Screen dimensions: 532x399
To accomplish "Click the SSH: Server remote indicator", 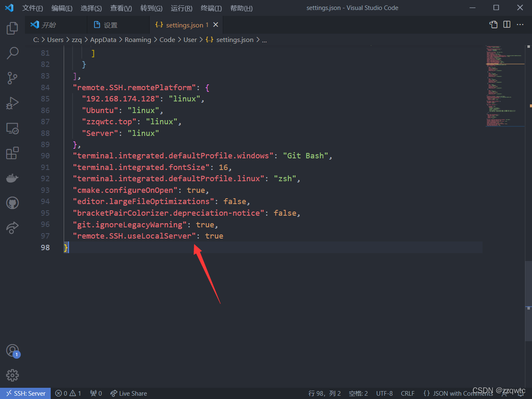I will (x=25, y=393).
